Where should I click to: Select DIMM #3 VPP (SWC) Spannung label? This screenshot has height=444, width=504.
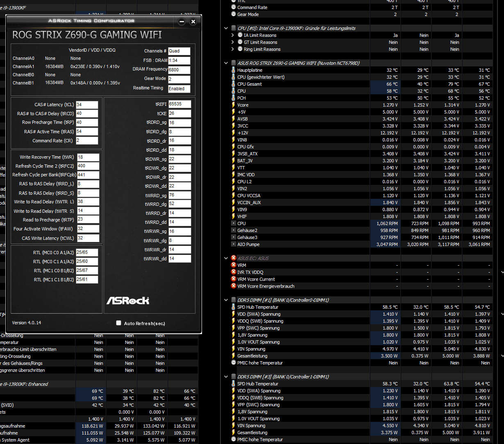(259, 405)
